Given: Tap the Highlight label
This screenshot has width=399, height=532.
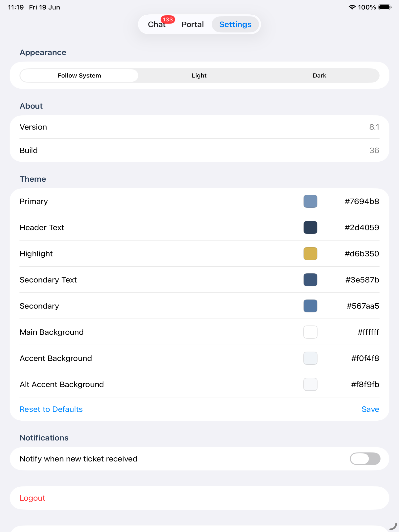Looking at the screenshot, I should (x=36, y=254).
